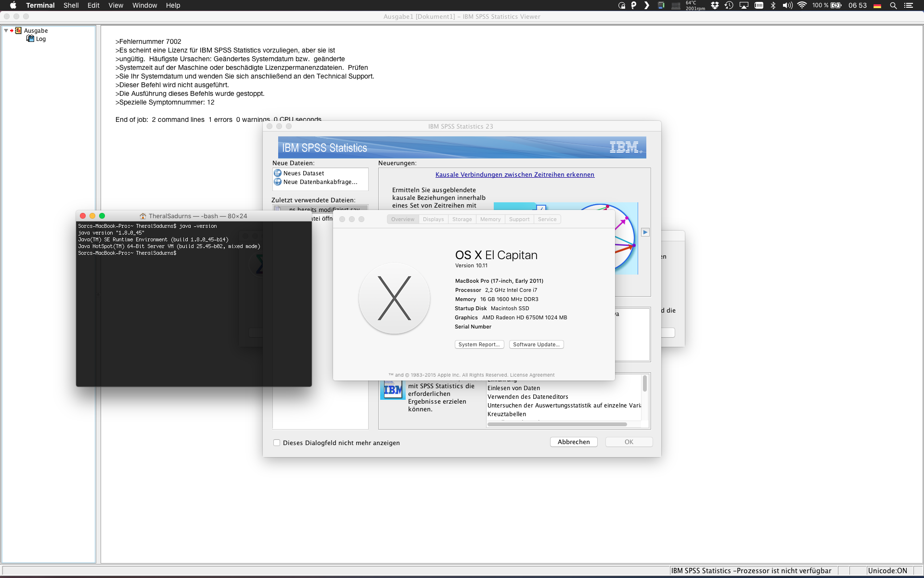Click the Software Update button
Image resolution: width=924 pixels, height=578 pixels.
click(537, 344)
